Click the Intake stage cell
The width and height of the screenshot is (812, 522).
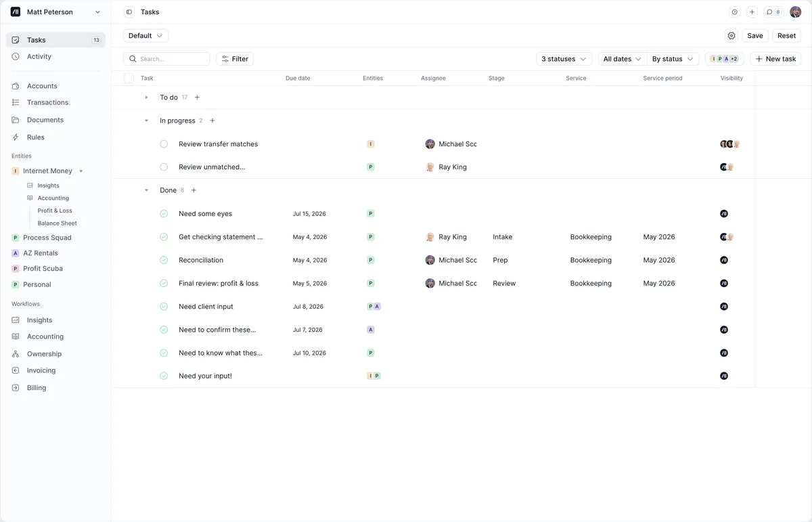point(502,237)
